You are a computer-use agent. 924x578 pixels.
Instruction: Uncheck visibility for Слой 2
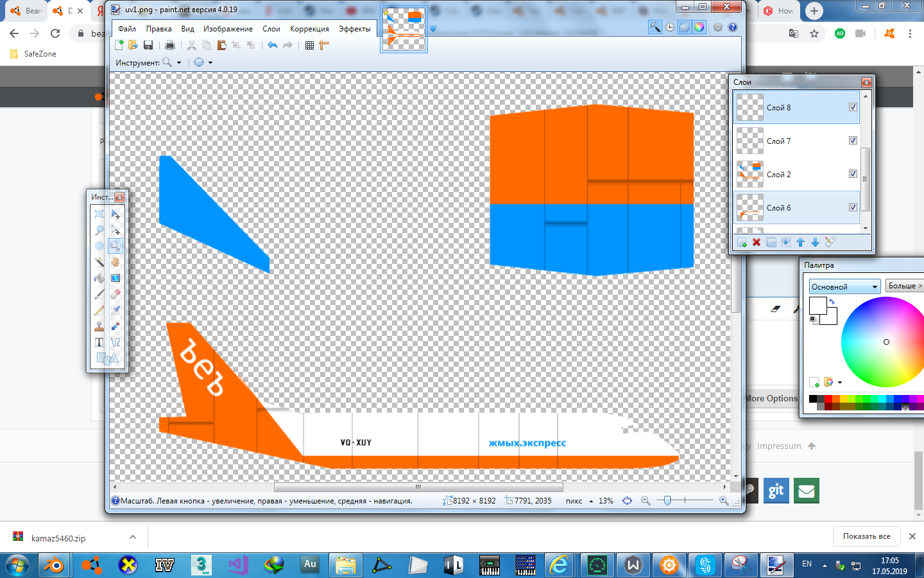(853, 174)
